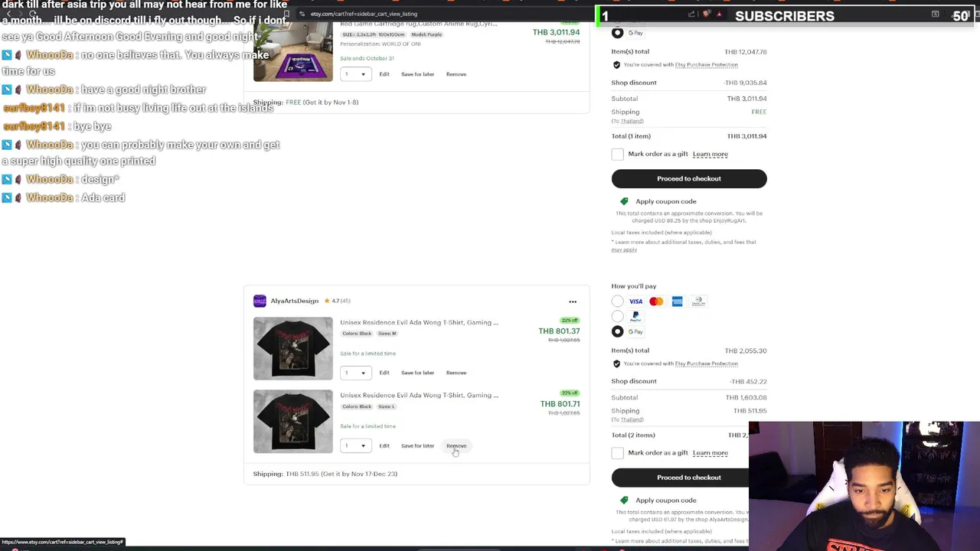The height and width of the screenshot is (551, 980).
Task: Click the shield icon in the THB 12,047.78 order
Action: click(617, 65)
